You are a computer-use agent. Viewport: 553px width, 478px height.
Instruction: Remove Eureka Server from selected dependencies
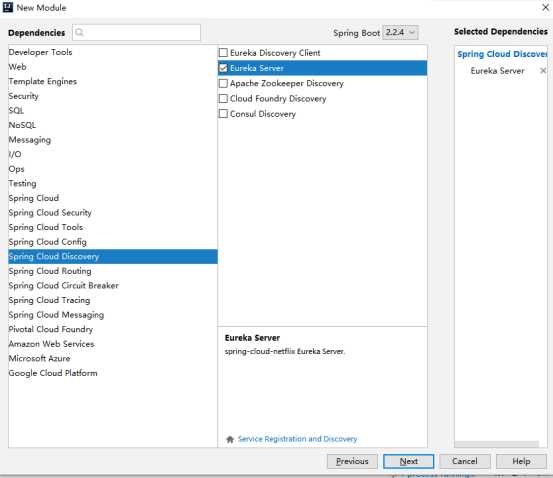[x=543, y=71]
